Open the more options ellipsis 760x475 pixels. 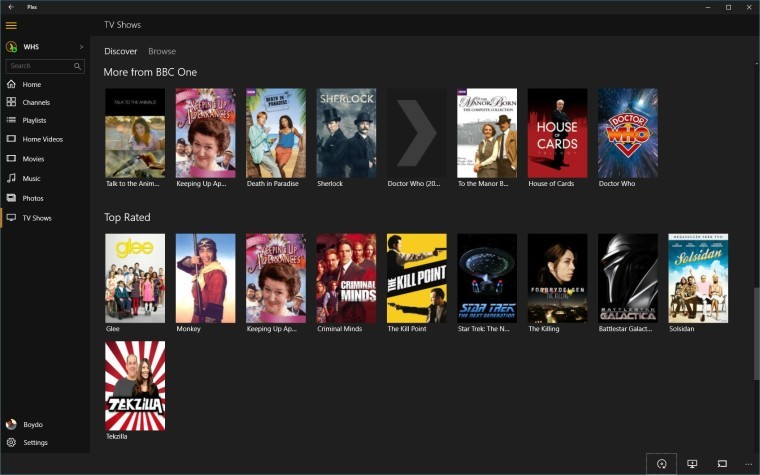click(x=748, y=464)
